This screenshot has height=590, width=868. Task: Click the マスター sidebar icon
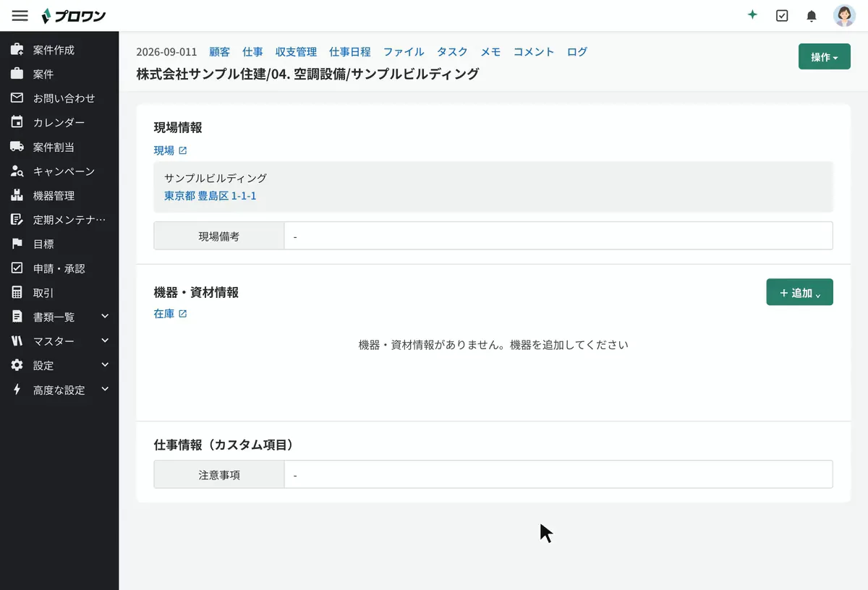17,341
